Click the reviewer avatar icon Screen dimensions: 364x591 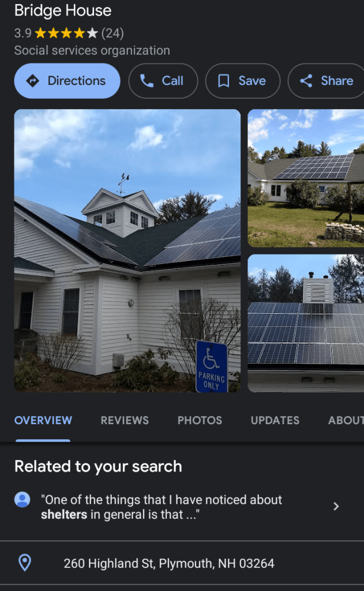(22, 500)
